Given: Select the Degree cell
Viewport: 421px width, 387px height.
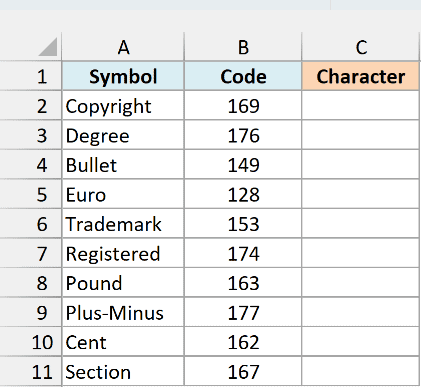Looking at the screenshot, I should tap(123, 135).
